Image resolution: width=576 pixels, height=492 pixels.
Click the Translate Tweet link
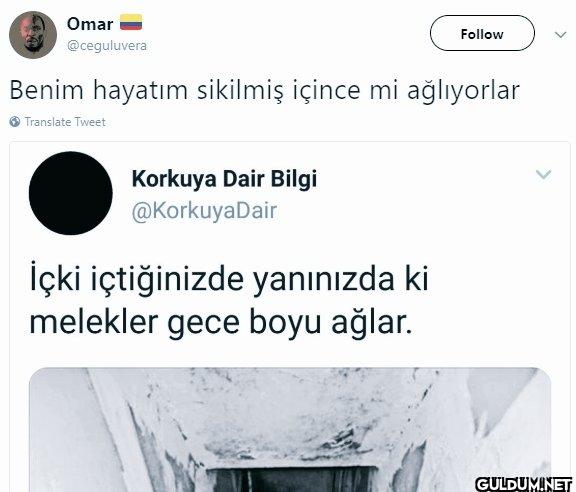[65, 122]
